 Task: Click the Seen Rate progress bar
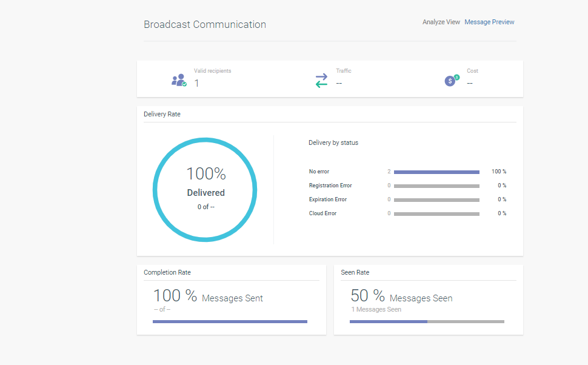427,321
